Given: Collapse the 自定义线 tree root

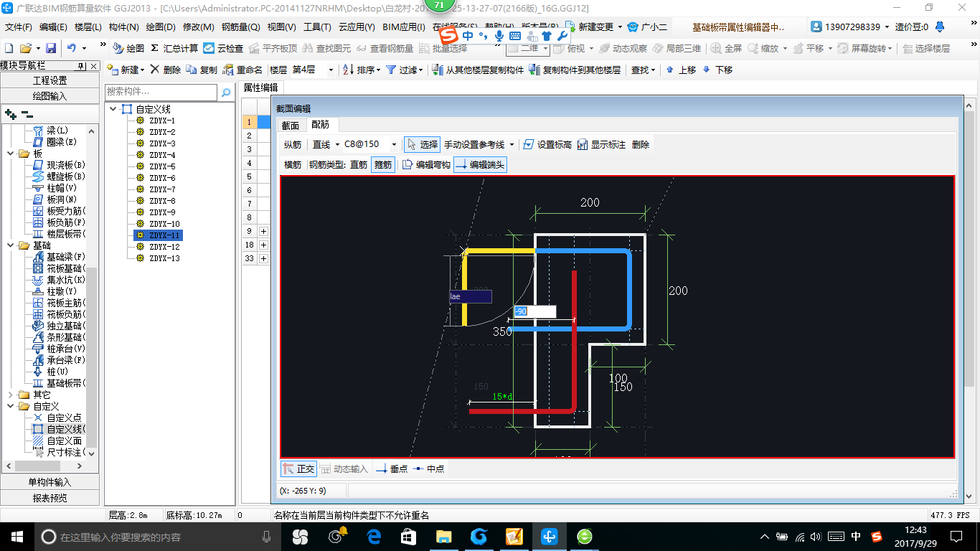Looking at the screenshot, I should (x=113, y=109).
